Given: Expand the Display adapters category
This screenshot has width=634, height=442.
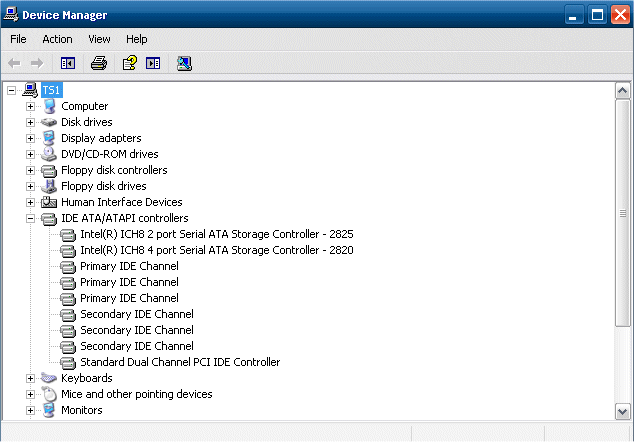Looking at the screenshot, I should 30,138.
